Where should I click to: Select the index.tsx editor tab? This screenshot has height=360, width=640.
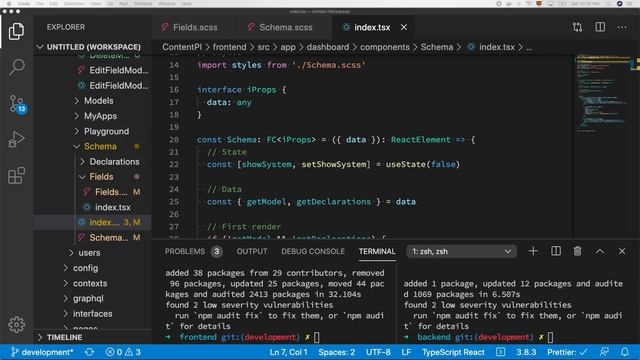[372, 27]
